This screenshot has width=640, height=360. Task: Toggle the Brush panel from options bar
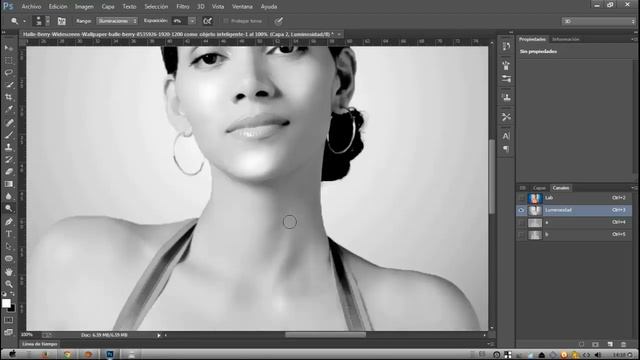[62, 21]
